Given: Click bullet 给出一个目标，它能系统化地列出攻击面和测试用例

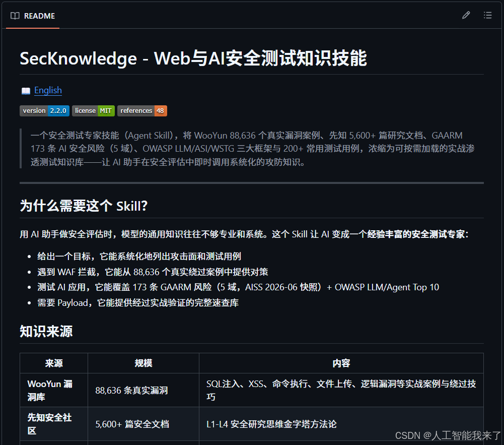Looking at the screenshot, I should [x=139, y=256].
